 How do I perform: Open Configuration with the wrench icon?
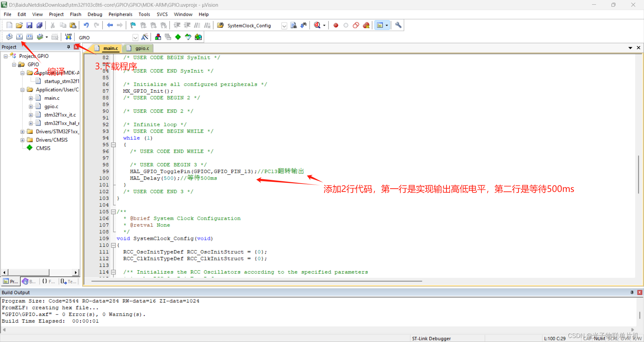(398, 25)
